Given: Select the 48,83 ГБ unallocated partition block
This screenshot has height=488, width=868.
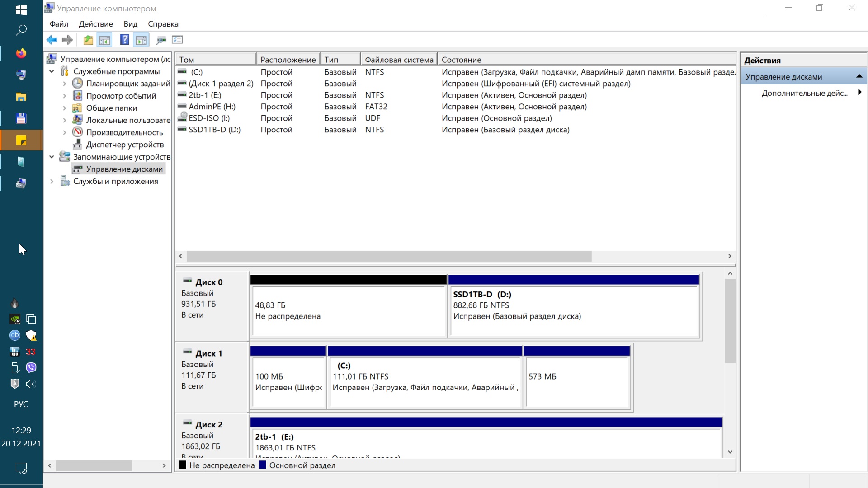Looking at the screenshot, I should [x=348, y=311].
